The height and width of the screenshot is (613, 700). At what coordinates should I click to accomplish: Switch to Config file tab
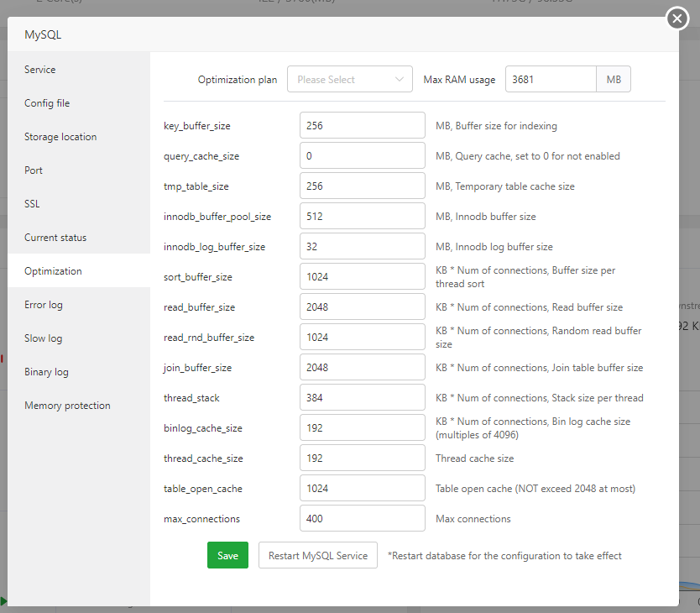(x=47, y=103)
